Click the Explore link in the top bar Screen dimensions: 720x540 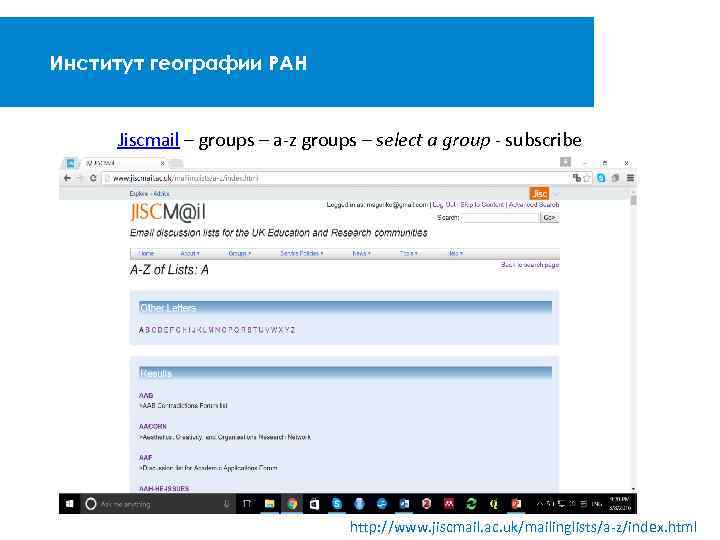pyautogui.click(x=139, y=194)
